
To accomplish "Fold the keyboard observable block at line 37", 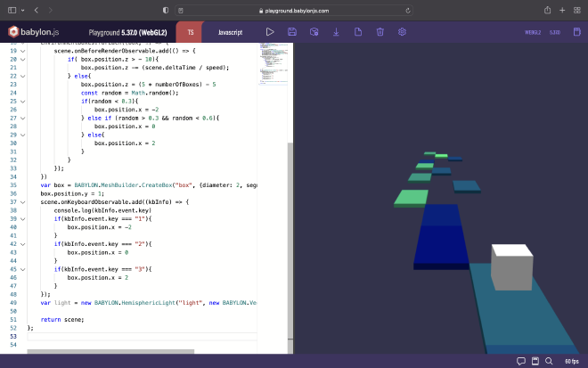I will pos(23,201).
